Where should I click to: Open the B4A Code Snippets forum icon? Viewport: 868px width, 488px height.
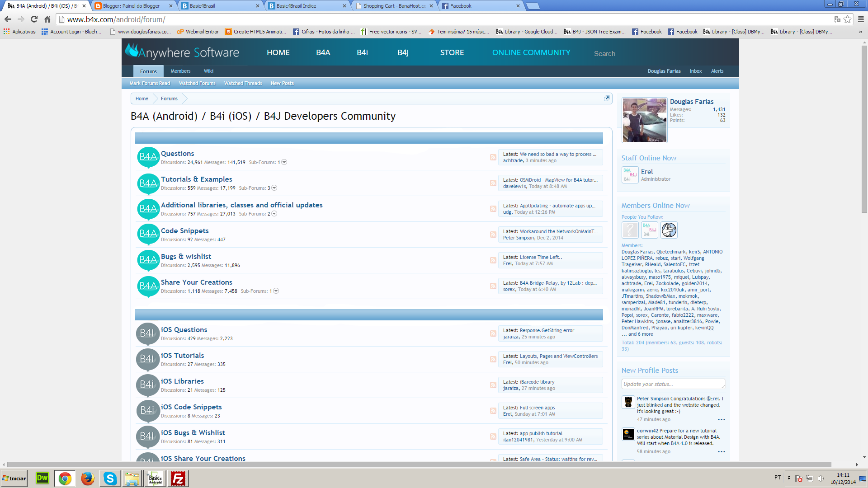tap(148, 234)
